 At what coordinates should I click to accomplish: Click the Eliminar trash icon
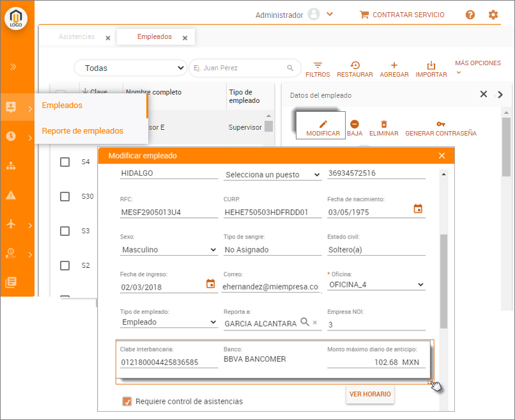click(x=383, y=124)
